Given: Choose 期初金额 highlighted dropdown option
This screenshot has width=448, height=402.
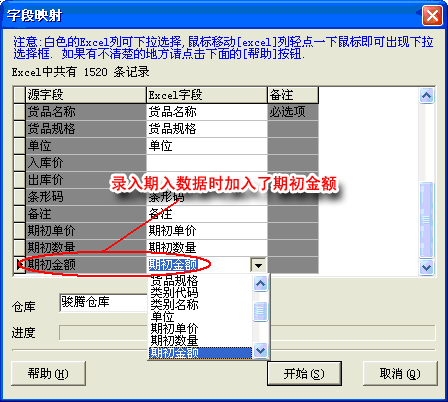Looking at the screenshot, I should click(200, 353).
